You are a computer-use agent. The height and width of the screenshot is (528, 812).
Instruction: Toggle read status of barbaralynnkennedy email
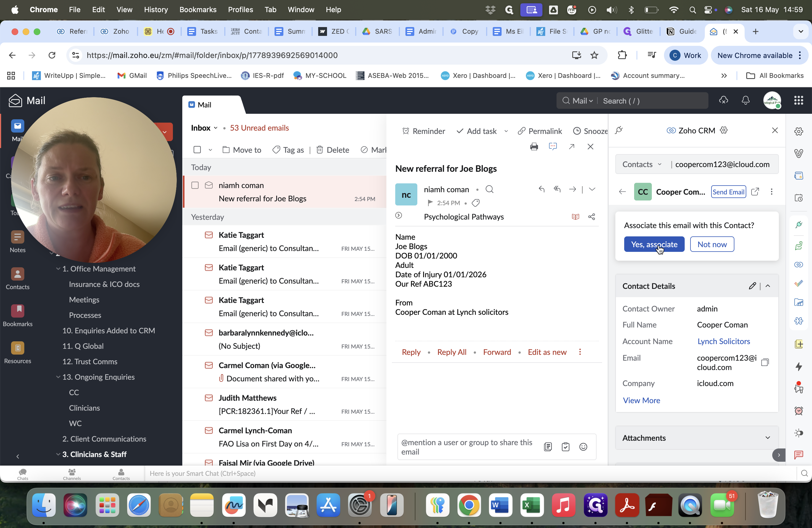point(209,332)
